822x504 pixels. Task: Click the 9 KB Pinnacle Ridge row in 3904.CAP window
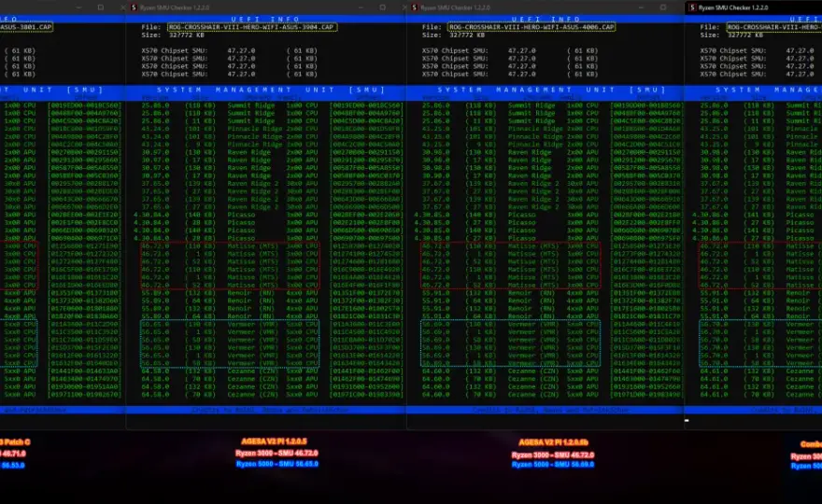tap(272, 144)
